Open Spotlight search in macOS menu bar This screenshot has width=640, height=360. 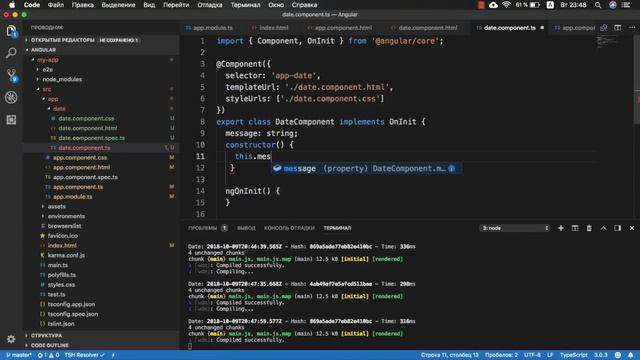(598, 5)
